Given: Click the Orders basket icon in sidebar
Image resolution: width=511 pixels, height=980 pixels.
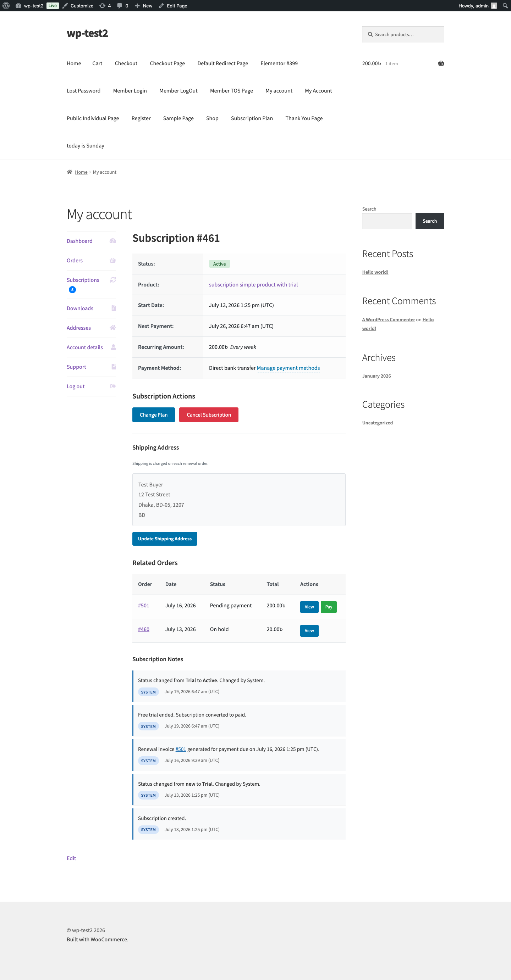Looking at the screenshot, I should 113,260.
